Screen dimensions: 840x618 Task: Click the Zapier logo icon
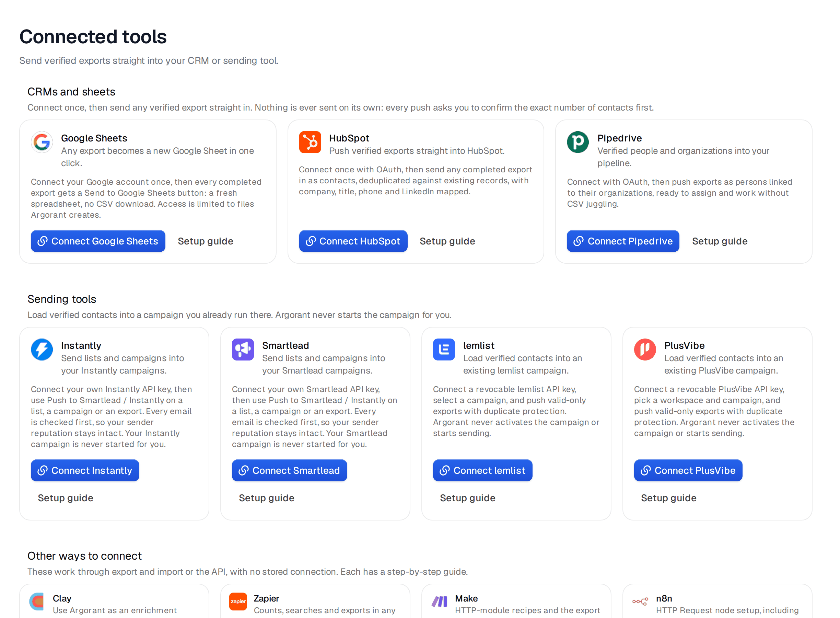[x=238, y=602]
